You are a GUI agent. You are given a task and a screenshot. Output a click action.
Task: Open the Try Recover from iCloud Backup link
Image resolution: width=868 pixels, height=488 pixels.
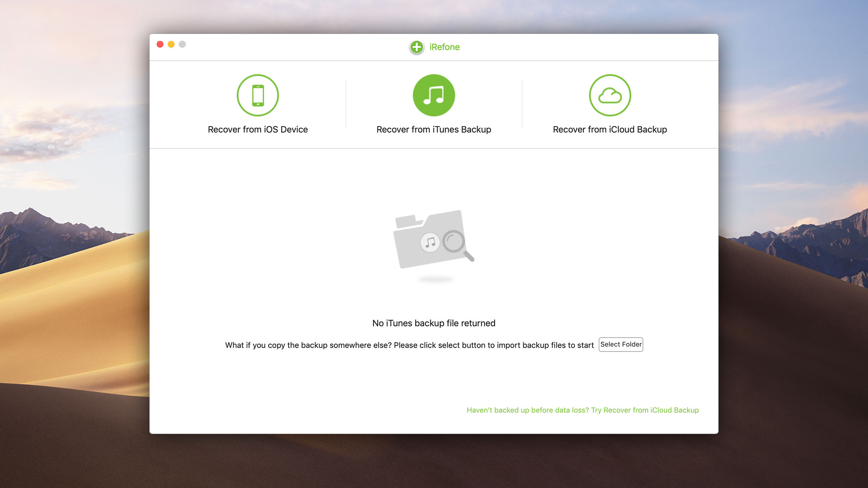583,410
